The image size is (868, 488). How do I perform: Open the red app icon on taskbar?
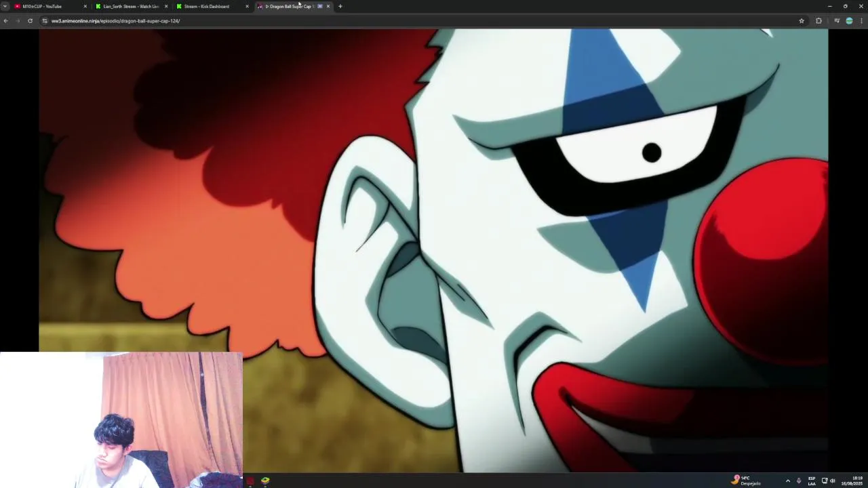250,481
